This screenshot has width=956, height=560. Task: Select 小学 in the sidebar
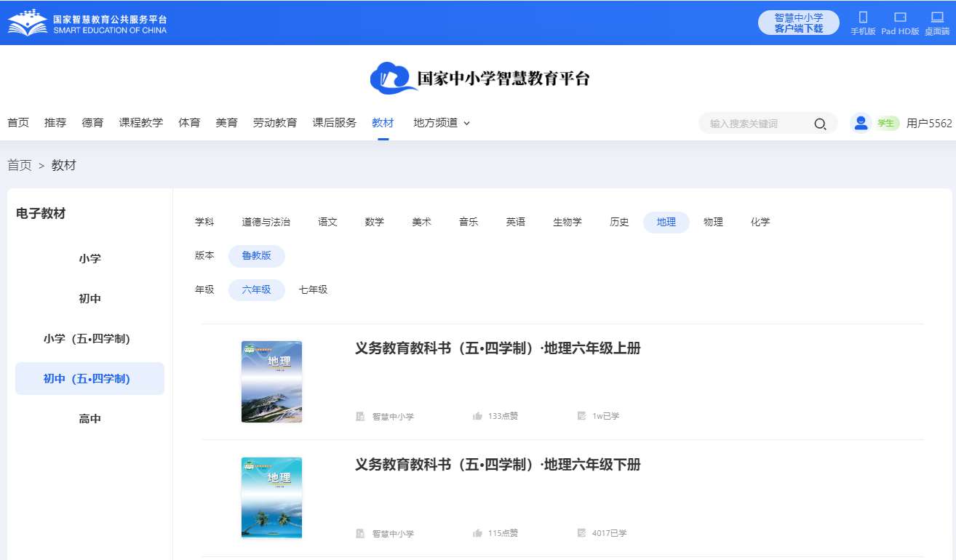(x=90, y=258)
